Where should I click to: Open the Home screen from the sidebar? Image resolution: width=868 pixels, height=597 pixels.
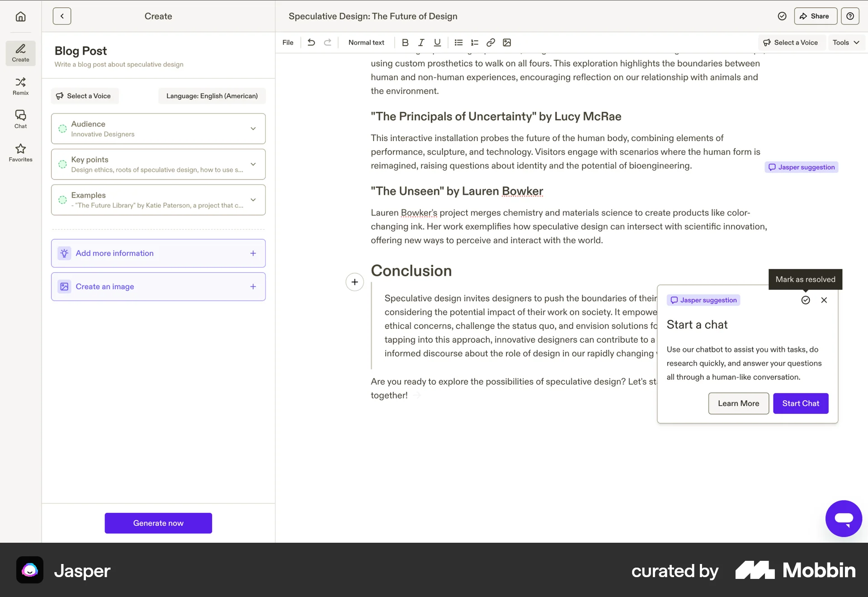click(20, 16)
